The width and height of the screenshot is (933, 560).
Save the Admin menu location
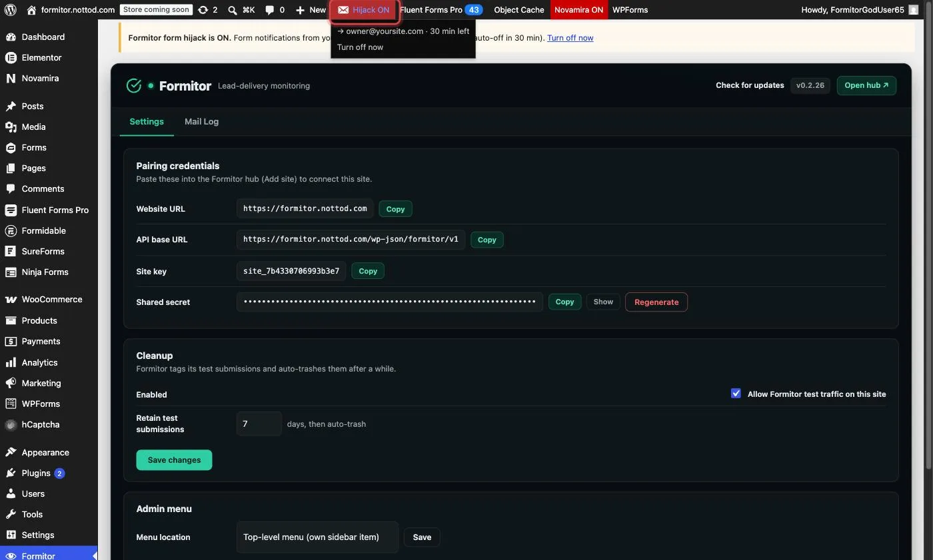422,537
